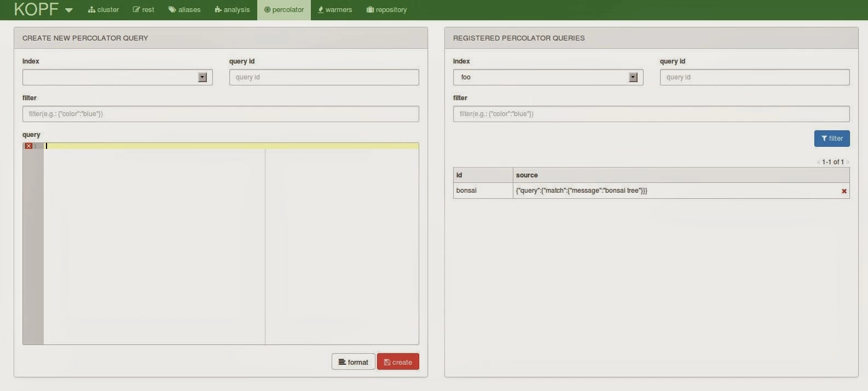Delete the bonsai percolator query

(x=844, y=191)
